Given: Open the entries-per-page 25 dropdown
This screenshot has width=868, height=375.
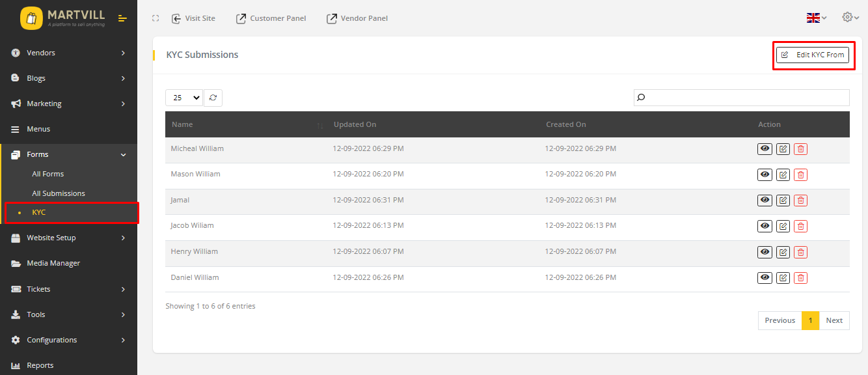Looking at the screenshot, I should click(184, 98).
